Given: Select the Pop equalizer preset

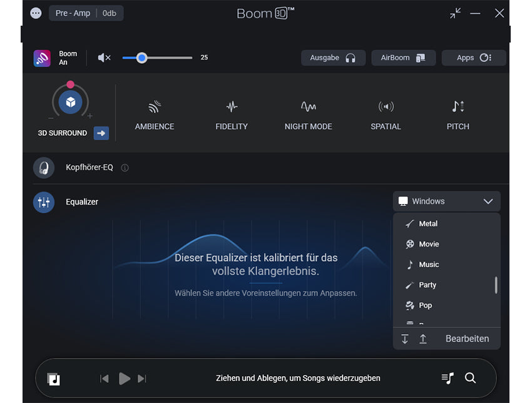Looking at the screenshot, I should [446, 305].
